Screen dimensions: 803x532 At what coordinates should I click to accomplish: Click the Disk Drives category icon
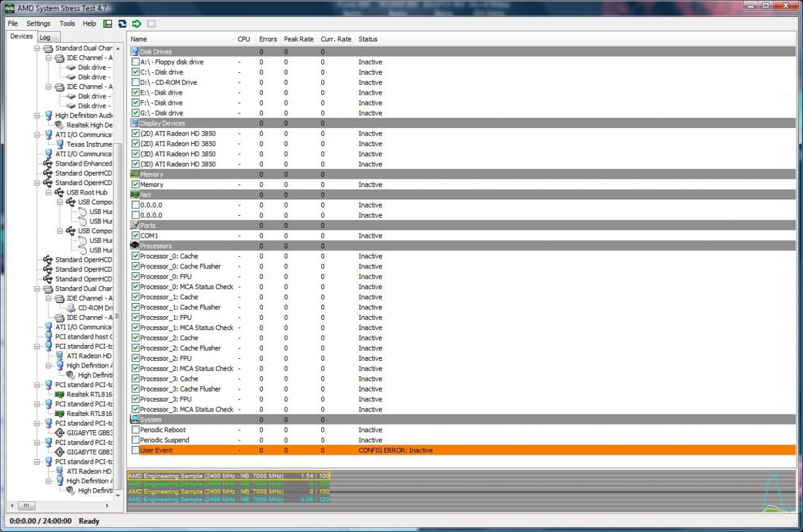pos(135,51)
